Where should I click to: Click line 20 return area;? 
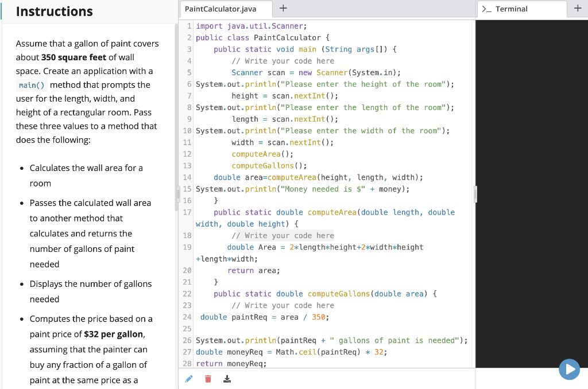coord(253,270)
